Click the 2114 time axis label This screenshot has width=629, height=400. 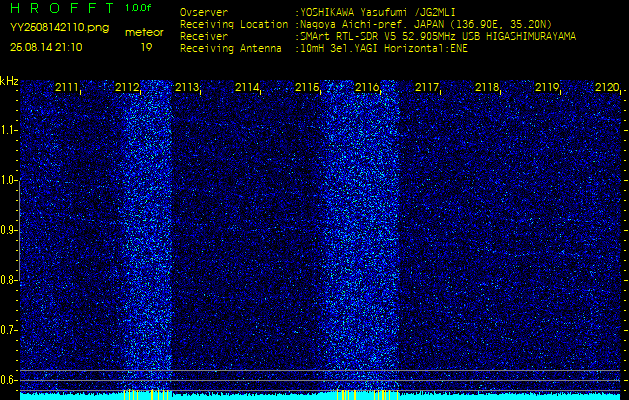(x=247, y=87)
